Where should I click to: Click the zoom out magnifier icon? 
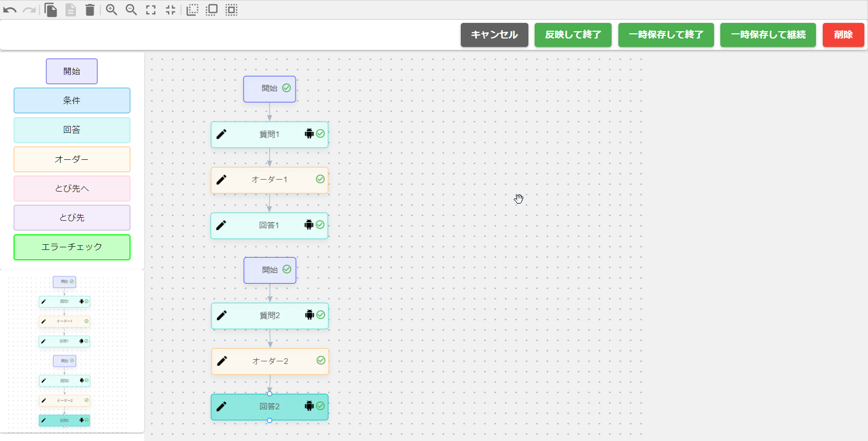[131, 10]
